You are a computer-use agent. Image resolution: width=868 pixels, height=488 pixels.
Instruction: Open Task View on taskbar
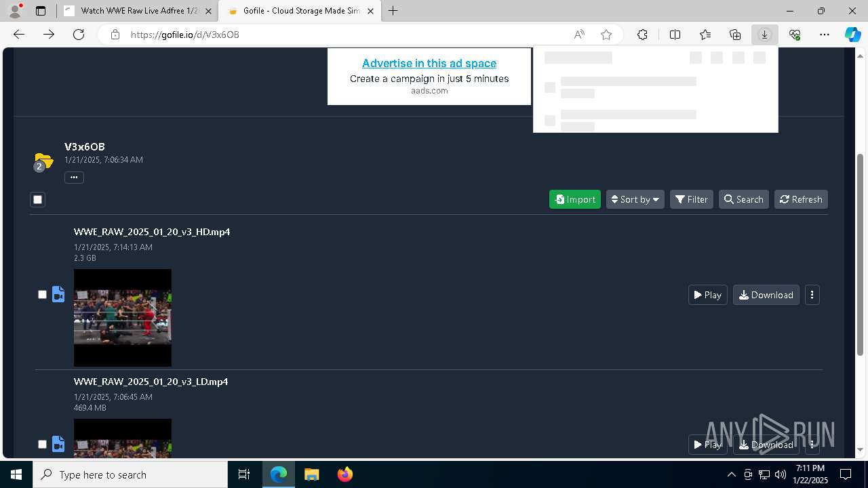point(244,474)
